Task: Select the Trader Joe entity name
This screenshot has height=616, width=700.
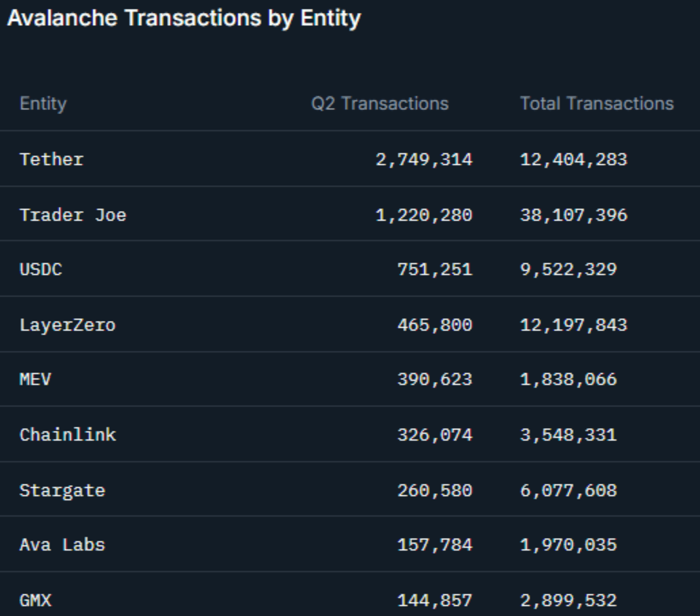Action: click(73, 215)
